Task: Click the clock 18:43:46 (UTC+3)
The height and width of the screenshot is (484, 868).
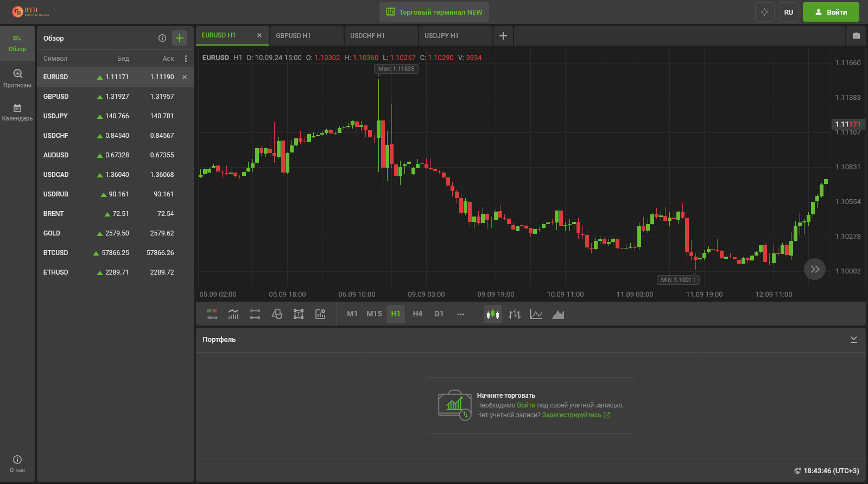Action: (826, 471)
